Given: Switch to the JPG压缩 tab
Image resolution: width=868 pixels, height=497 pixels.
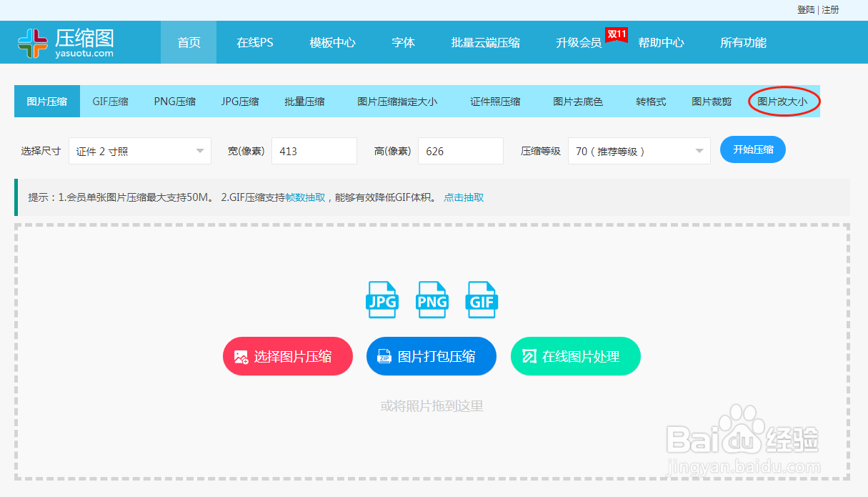Looking at the screenshot, I should (240, 102).
